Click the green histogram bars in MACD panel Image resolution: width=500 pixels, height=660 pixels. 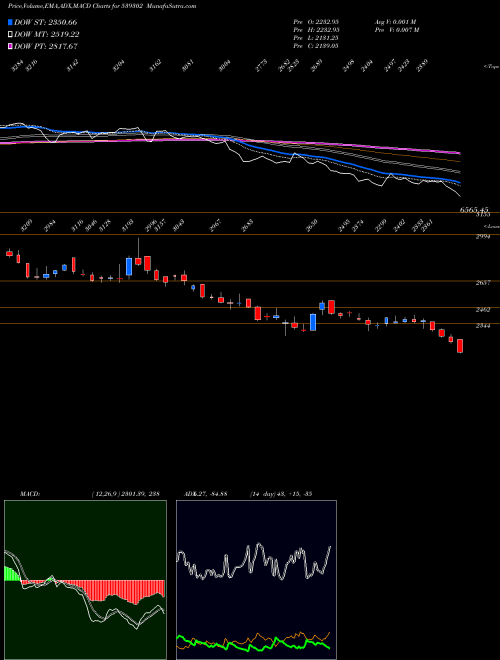[x=12, y=574]
